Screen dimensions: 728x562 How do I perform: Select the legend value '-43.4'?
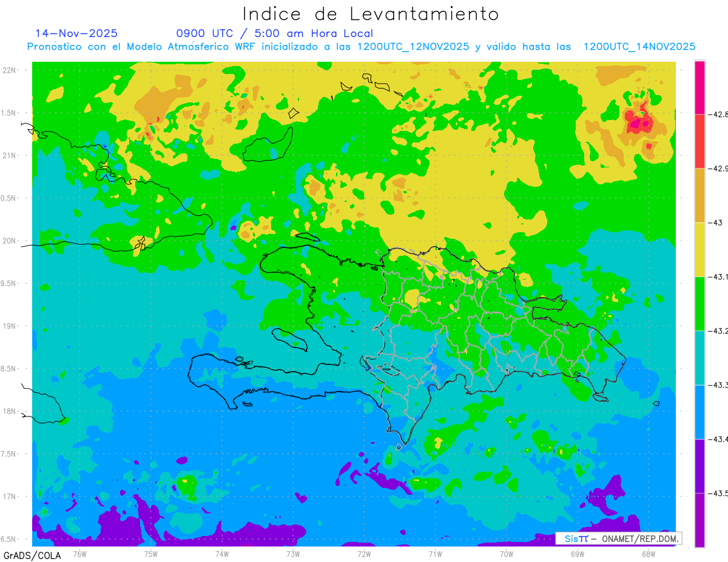click(x=718, y=439)
